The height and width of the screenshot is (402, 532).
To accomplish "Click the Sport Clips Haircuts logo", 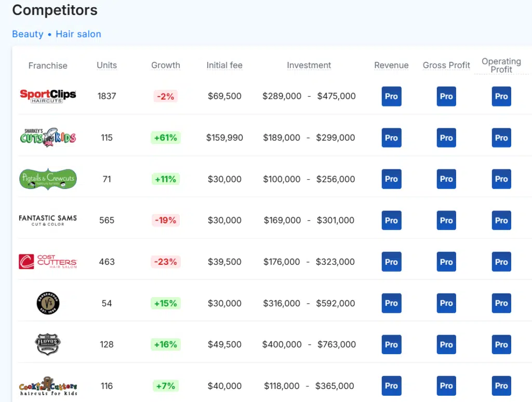I will click(x=48, y=96).
